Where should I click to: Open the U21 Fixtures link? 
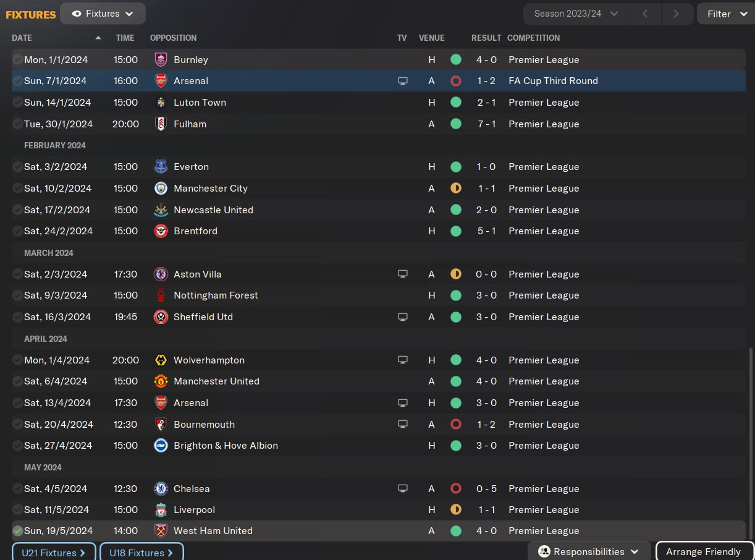pos(54,553)
